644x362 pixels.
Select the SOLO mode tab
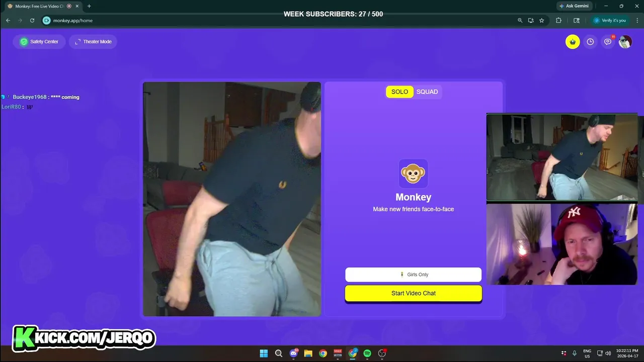(x=399, y=92)
